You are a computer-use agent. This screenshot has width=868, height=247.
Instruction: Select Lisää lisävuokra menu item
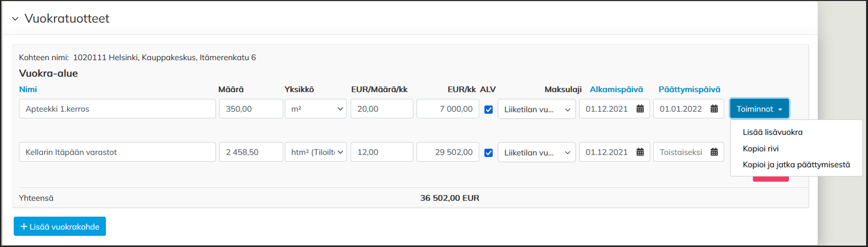pyautogui.click(x=772, y=132)
